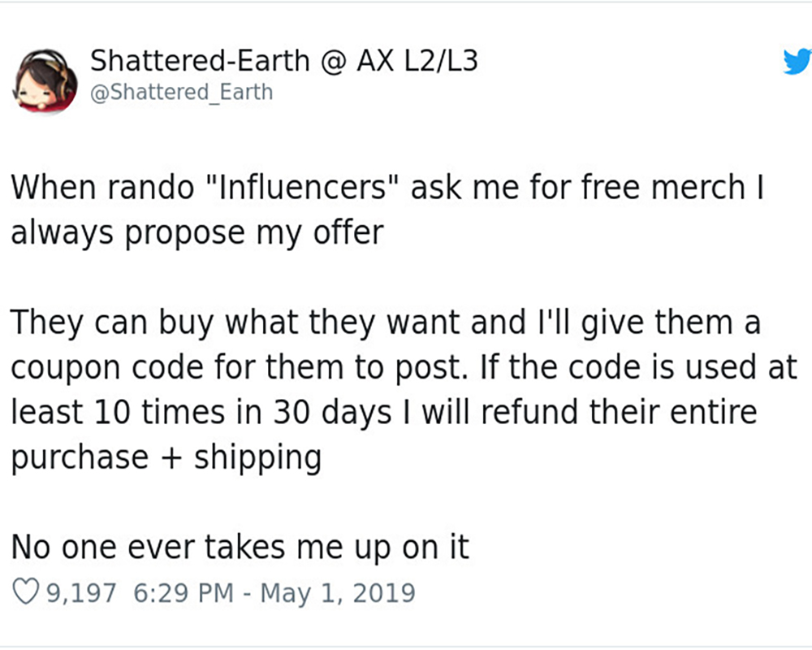
Task: Open the @Shattered_Earth handle link
Action: pos(182,93)
